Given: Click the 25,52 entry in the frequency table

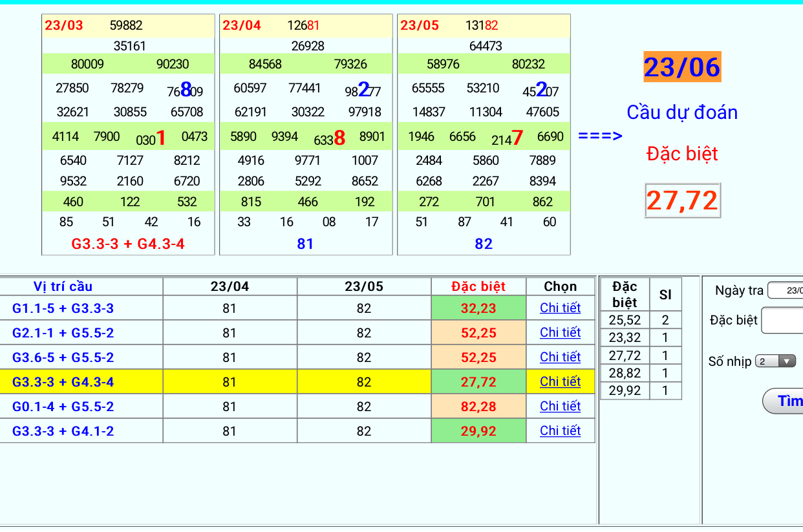Looking at the screenshot, I should click(625, 320).
